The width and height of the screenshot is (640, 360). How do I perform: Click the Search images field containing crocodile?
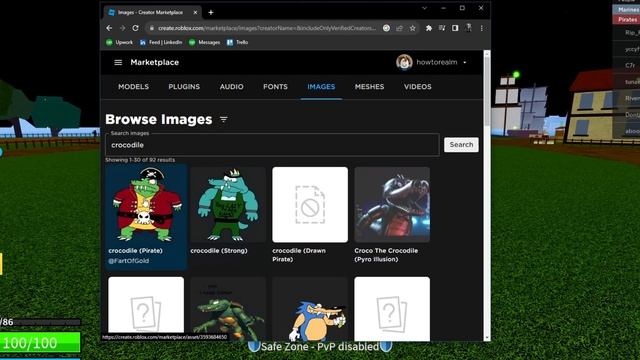272,145
